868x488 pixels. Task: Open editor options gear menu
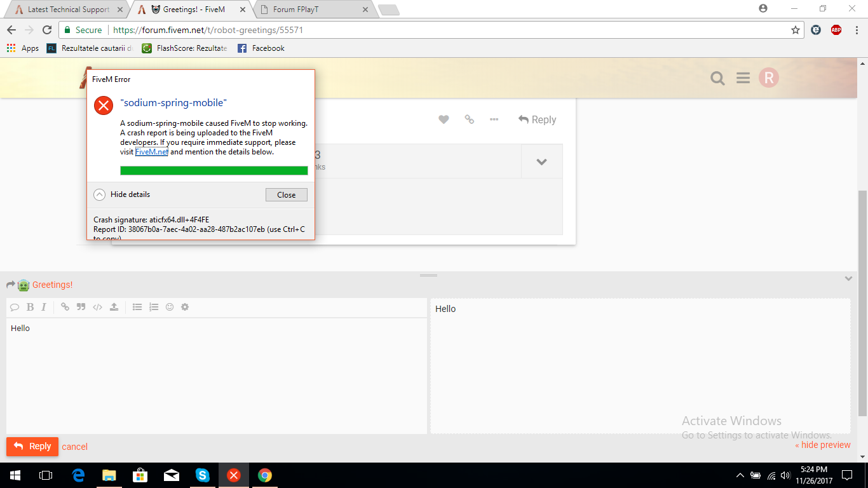click(x=185, y=307)
